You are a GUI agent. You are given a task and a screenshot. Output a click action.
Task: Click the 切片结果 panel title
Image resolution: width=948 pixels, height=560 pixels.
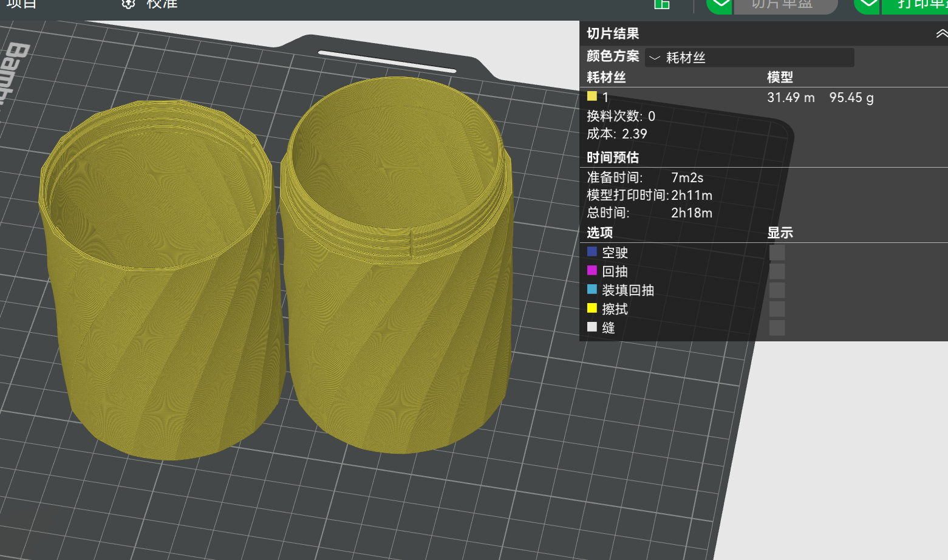point(613,33)
